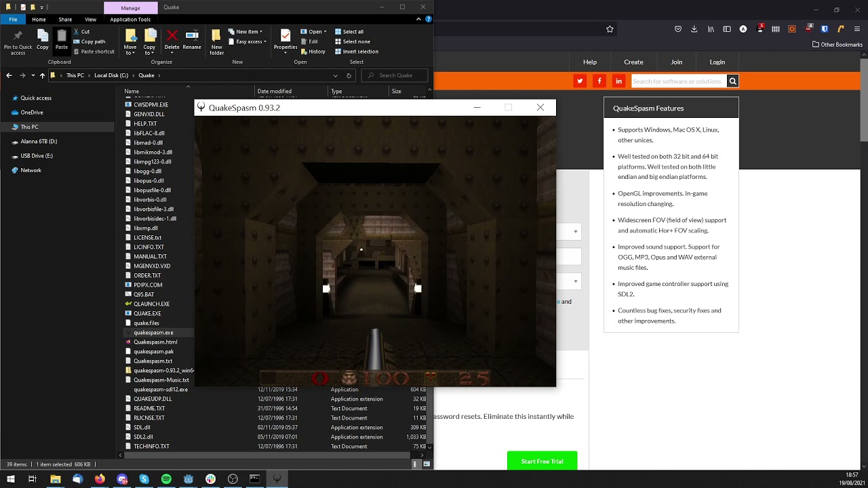The image size is (868, 488).
Task: Click Spotify icon in taskbar
Action: (x=166, y=479)
